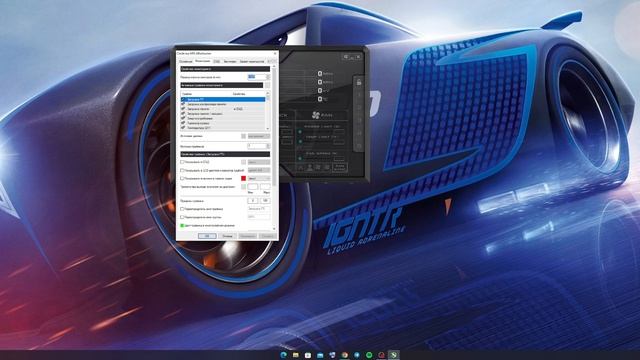Toggle the green-highlighted checkbox at dialog bottom
This screenshot has width=640, height=360.
click(182, 225)
